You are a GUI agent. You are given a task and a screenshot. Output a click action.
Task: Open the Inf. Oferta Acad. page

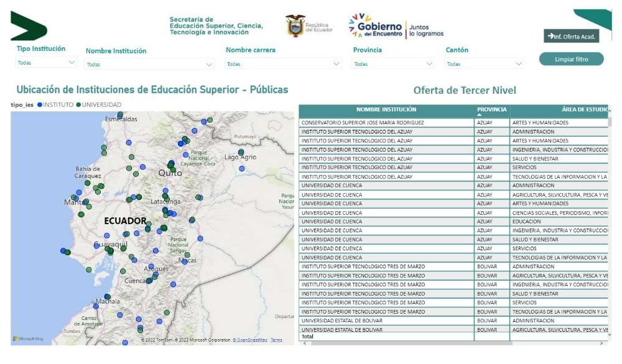point(571,37)
